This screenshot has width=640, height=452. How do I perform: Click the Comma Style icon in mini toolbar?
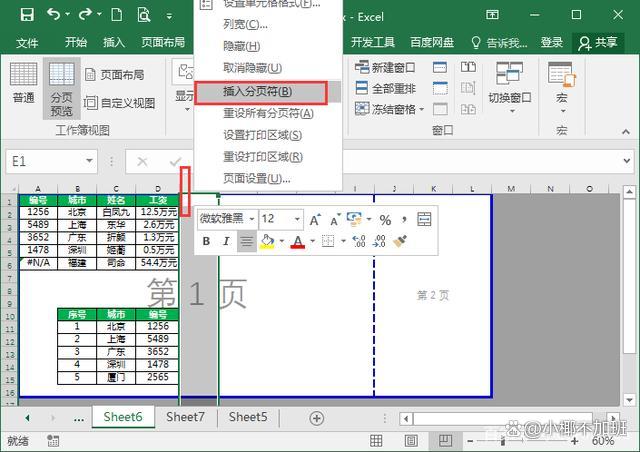[x=404, y=220]
